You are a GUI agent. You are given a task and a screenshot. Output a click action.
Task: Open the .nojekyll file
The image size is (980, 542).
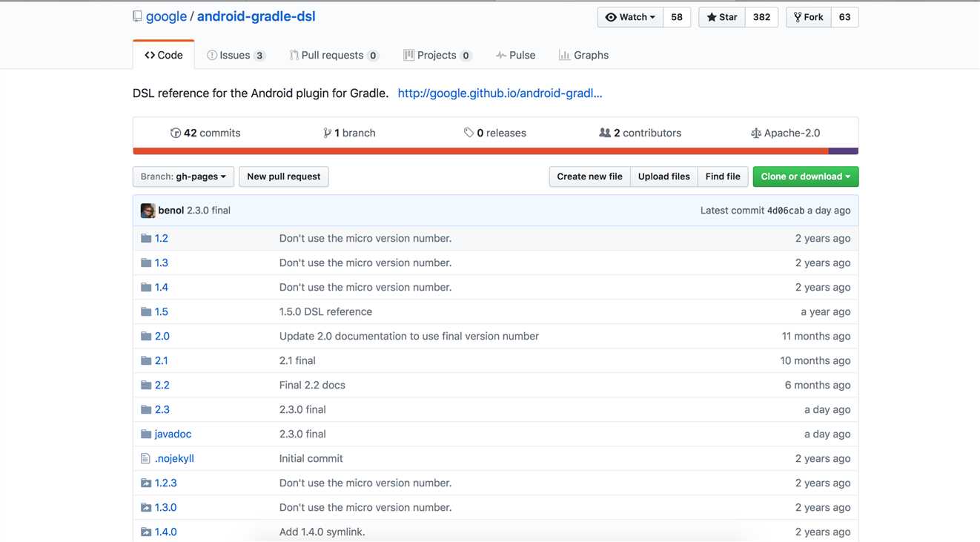click(x=174, y=458)
